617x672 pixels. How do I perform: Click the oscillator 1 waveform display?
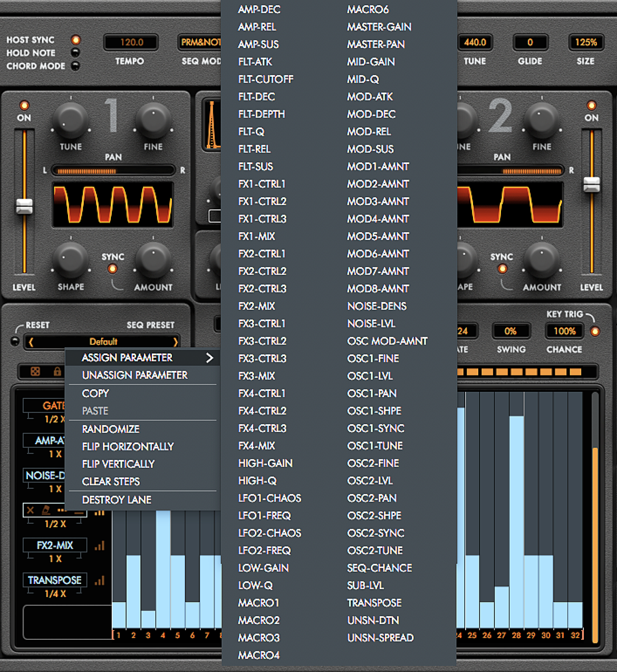pos(113,205)
